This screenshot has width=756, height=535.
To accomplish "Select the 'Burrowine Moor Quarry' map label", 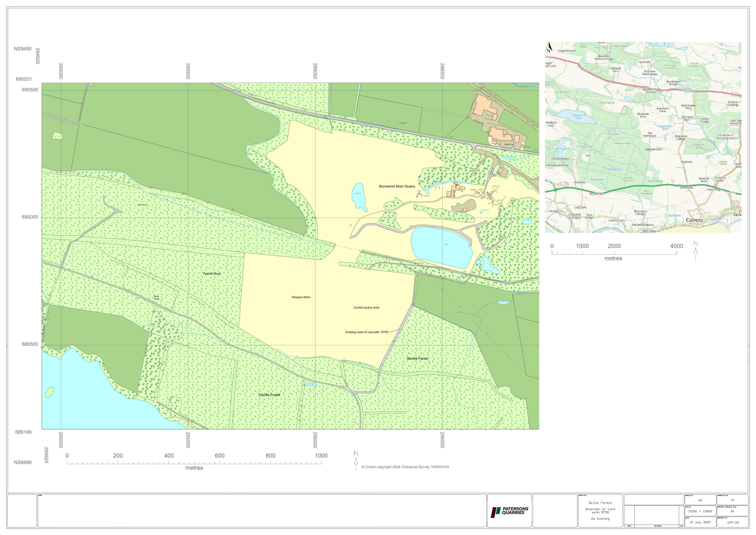I will coord(397,186).
